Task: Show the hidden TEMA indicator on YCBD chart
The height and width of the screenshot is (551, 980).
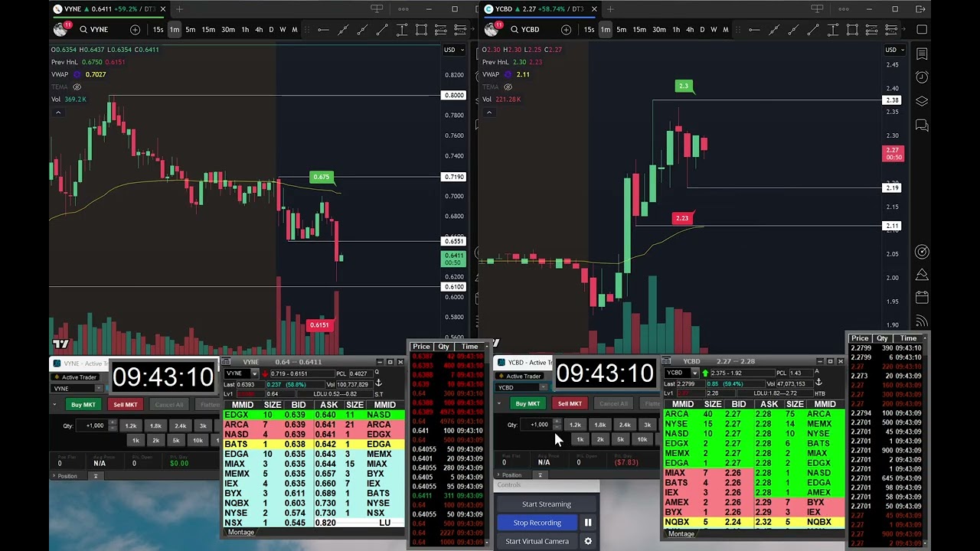Action: (x=508, y=86)
